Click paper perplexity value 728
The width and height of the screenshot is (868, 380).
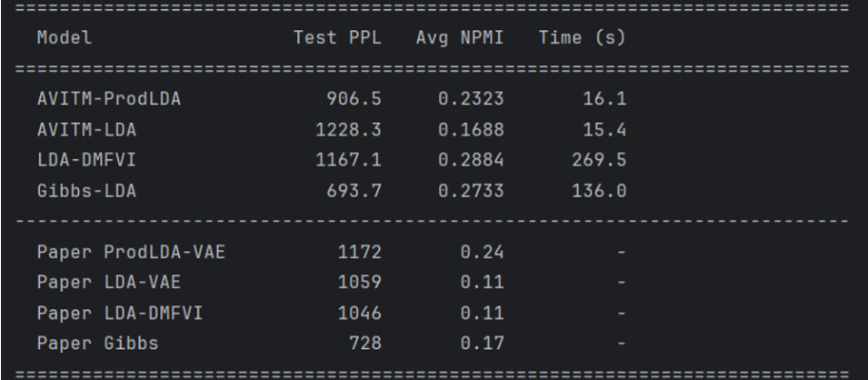click(364, 344)
